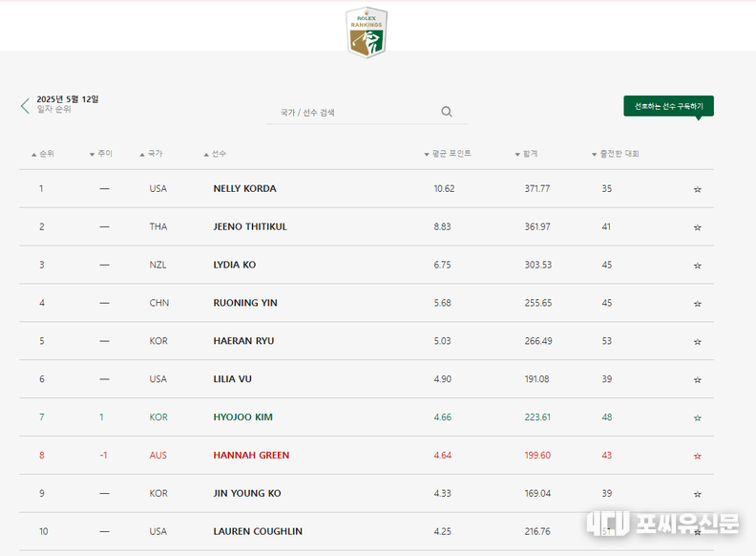The width and height of the screenshot is (756, 556).
Task: Click Jeeno Thitikul's average points 8.83
Action: click(442, 226)
